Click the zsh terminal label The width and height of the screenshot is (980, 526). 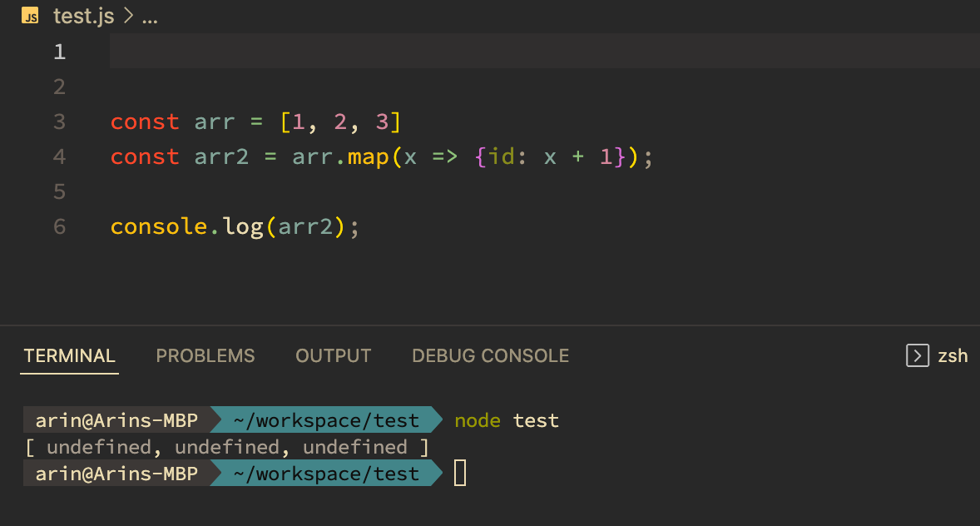953,355
